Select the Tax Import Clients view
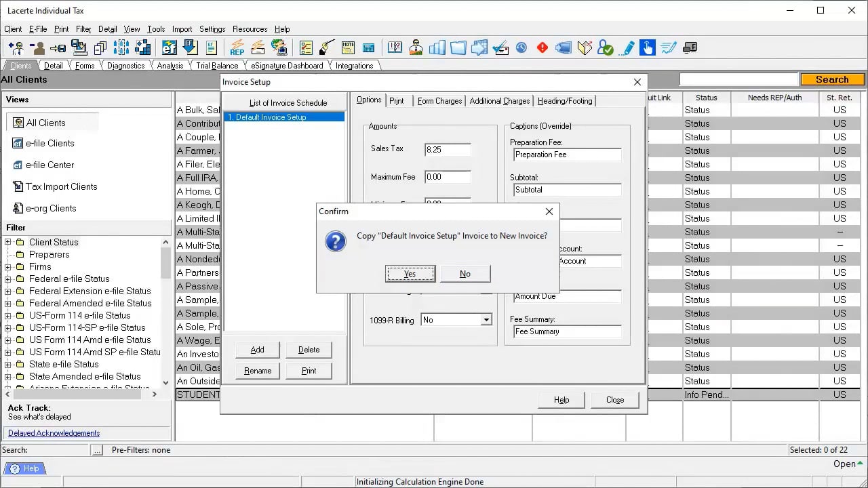This screenshot has height=488, width=868. (x=55, y=186)
